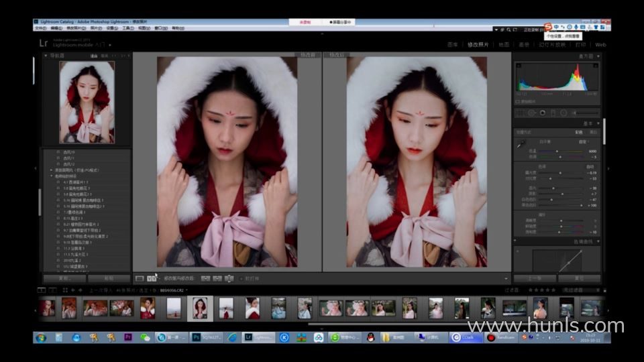Toggle the filmstrip filter switch
The width and height of the screenshot is (644, 362).
pyautogui.click(x=604, y=290)
